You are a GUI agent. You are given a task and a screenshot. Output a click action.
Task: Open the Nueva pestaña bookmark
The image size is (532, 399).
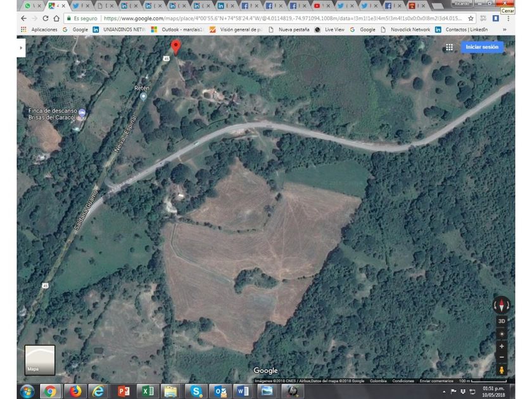[x=289, y=30]
